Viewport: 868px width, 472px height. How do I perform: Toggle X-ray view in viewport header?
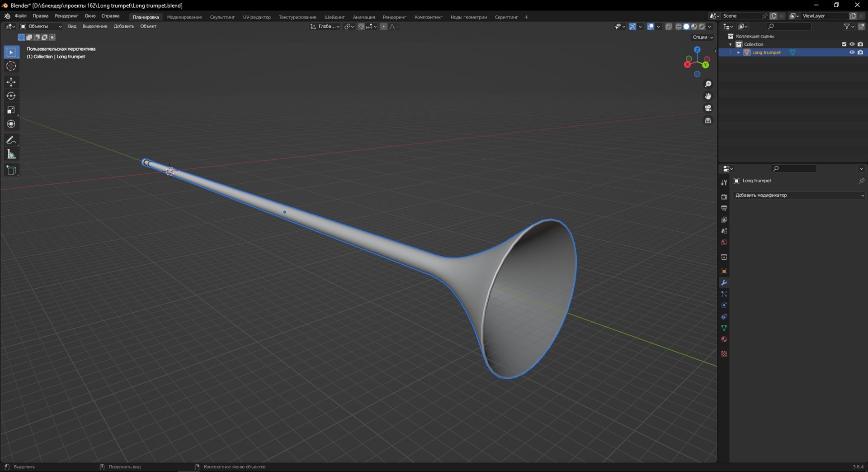669,27
